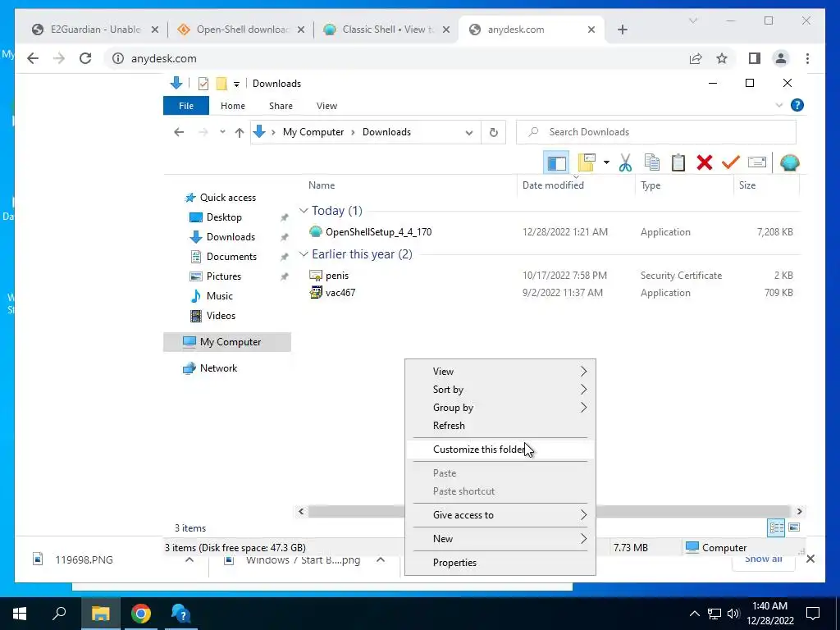
Task: Switch to the View ribbon tab
Action: [326, 106]
